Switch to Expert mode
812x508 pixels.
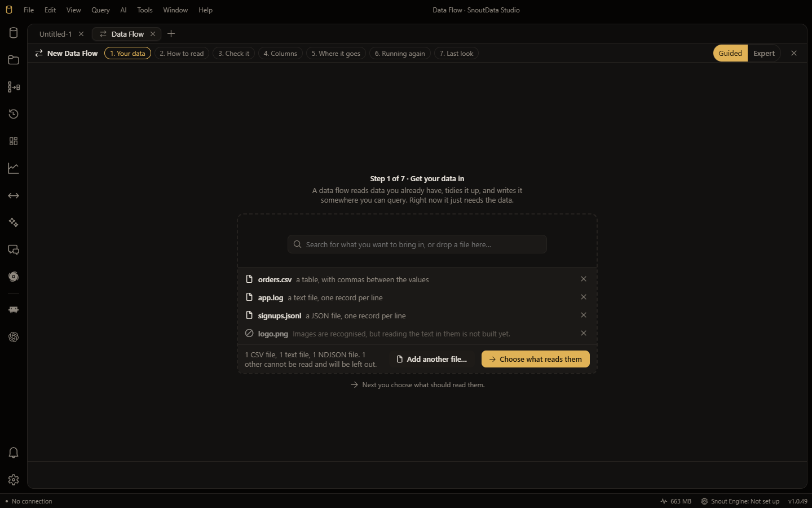[764, 53]
